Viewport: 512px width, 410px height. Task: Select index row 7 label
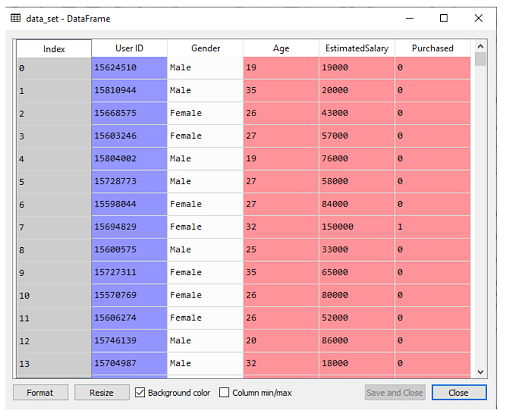pyautogui.click(x=54, y=227)
